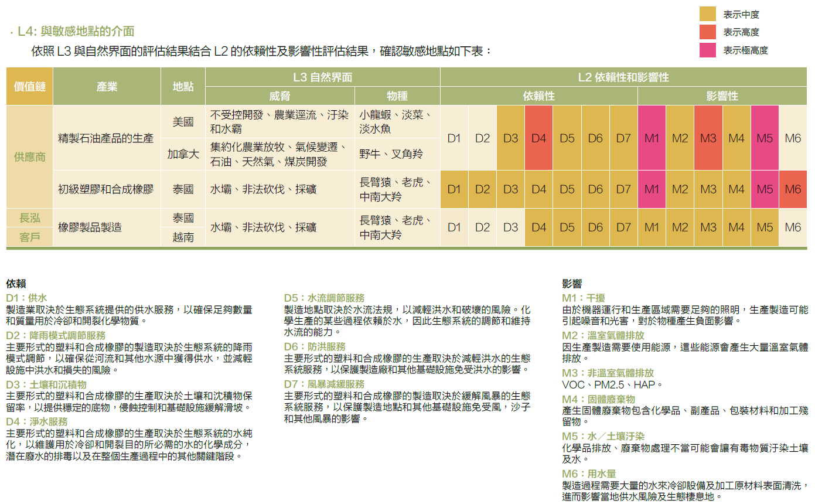Select the 越南 location cell
815x504 pixels.
(x=183, y=237)
